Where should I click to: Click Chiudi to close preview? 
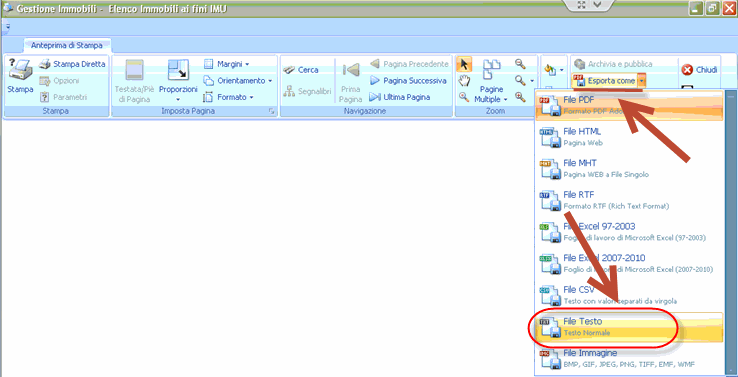(x=700, y=70)
